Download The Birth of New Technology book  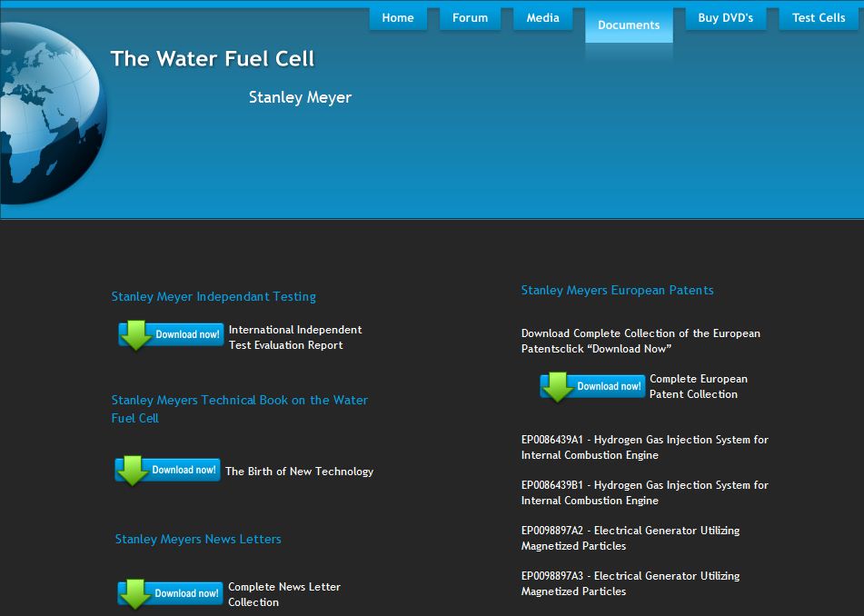pos(168,471)
